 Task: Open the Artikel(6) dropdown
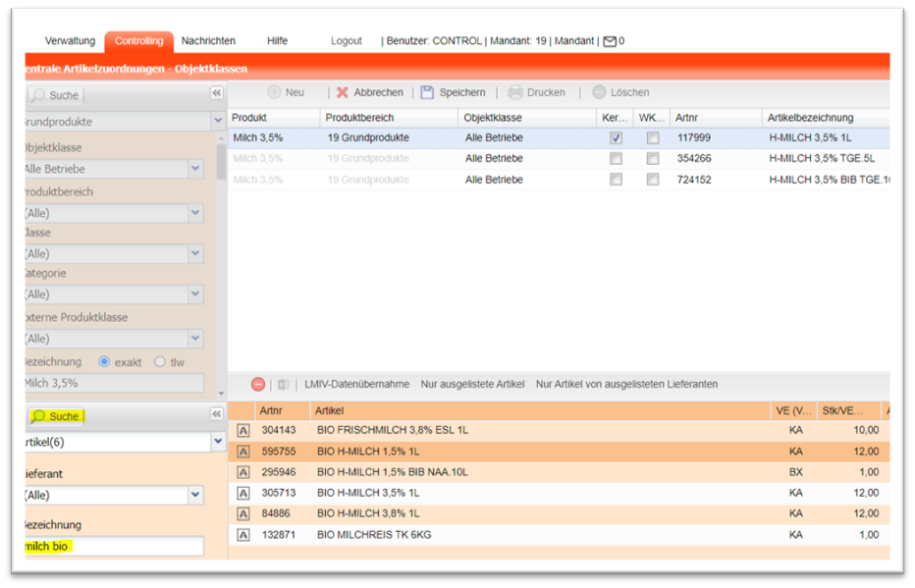[218, 442]
